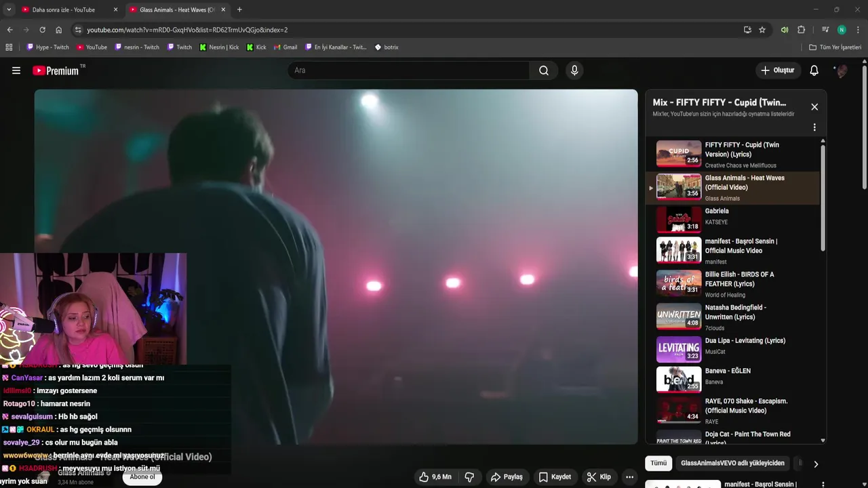This screenshot has width=868, height=488.
Task: Open more actions menu beside Klip
Action: 629,477
